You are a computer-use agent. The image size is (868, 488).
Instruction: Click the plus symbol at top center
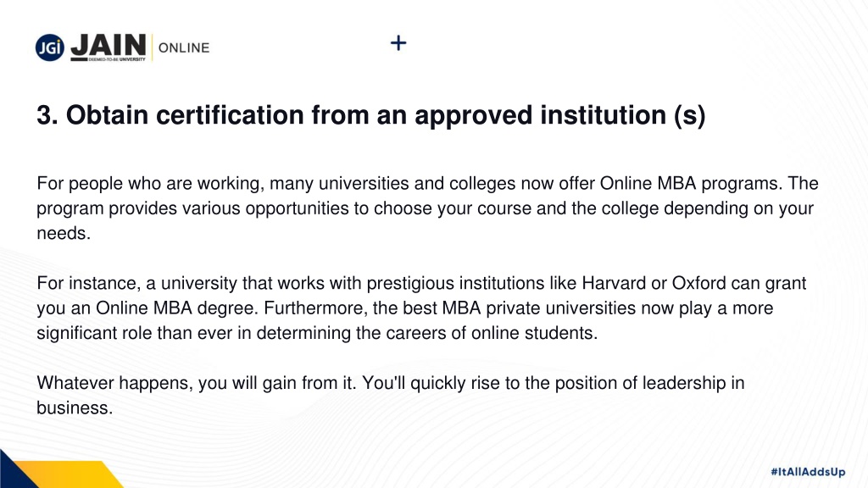[x=398, y=42]
